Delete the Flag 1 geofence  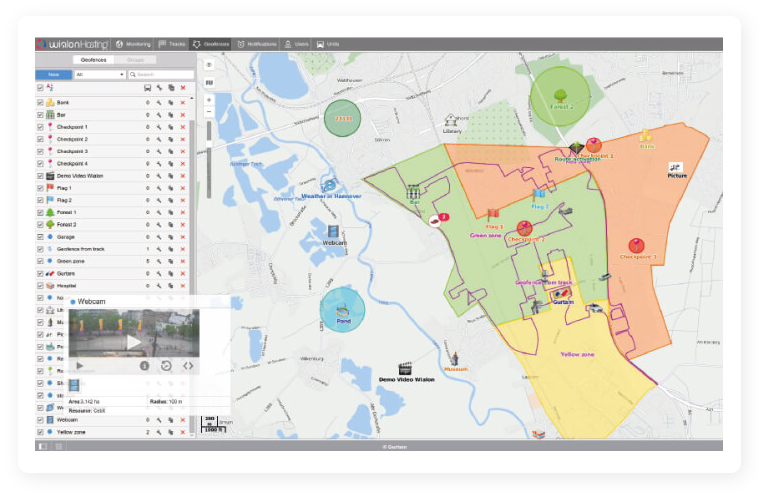tap(183, 188)
